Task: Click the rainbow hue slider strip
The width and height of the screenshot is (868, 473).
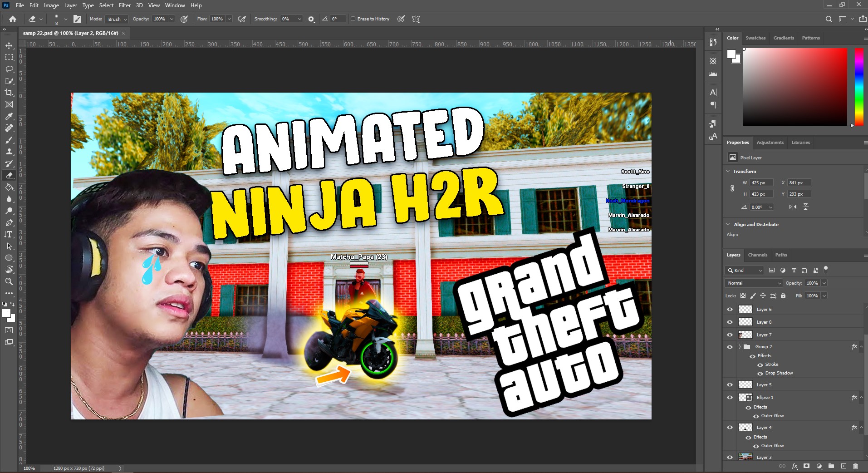Action: tap(859, 86)
